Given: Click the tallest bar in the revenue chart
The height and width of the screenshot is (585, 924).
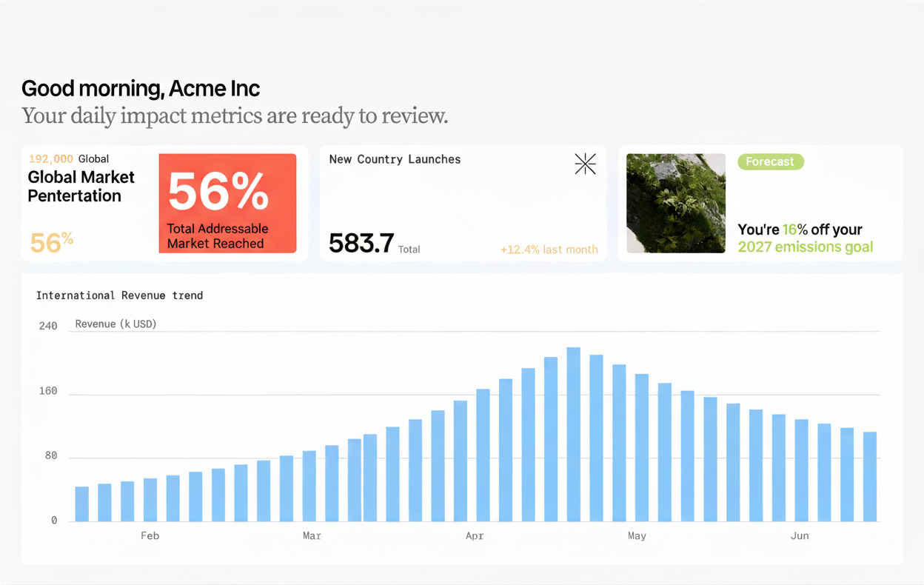Looking at the screenshot, I should point(573,434).
